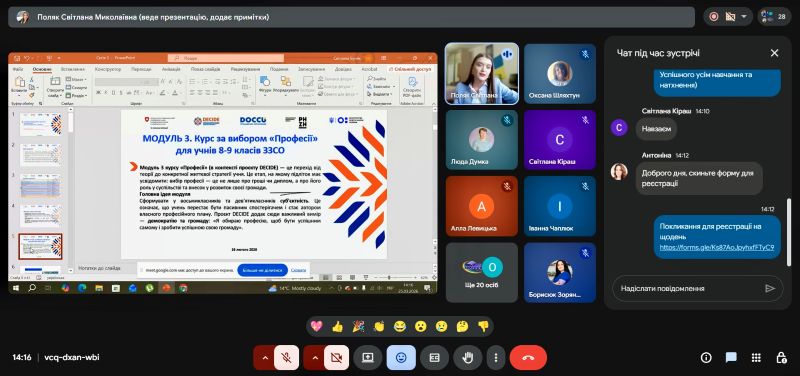Open the video settings chevron beside the camera

(x=314, y=358)
